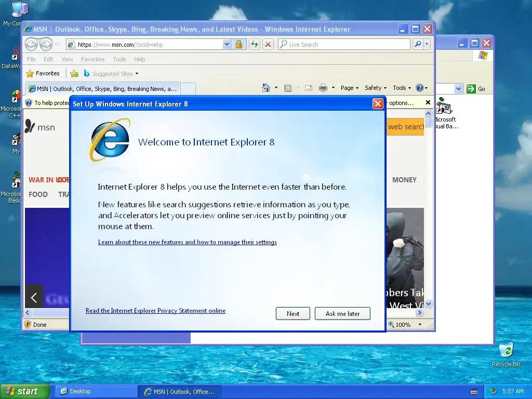Click the Start button
Screen dimensions: 532x399
coord(25,391)
